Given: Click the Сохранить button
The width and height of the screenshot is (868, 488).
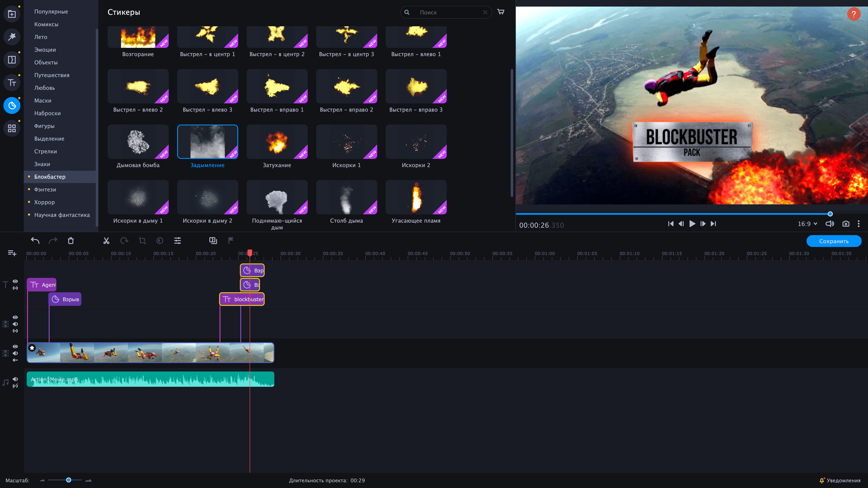Looking at the screenshot, I should (x=834, y=241).
